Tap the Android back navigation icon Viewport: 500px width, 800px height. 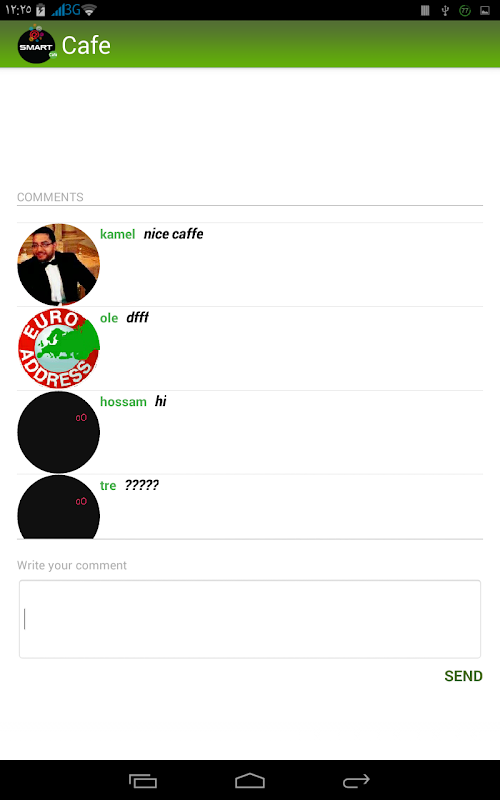click(356, 781)
